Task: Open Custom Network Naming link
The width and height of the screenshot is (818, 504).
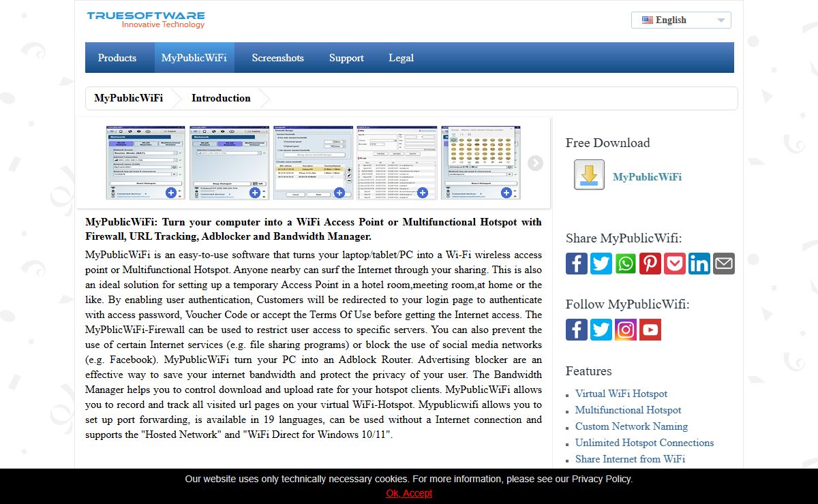Action: tap(631, 426)
